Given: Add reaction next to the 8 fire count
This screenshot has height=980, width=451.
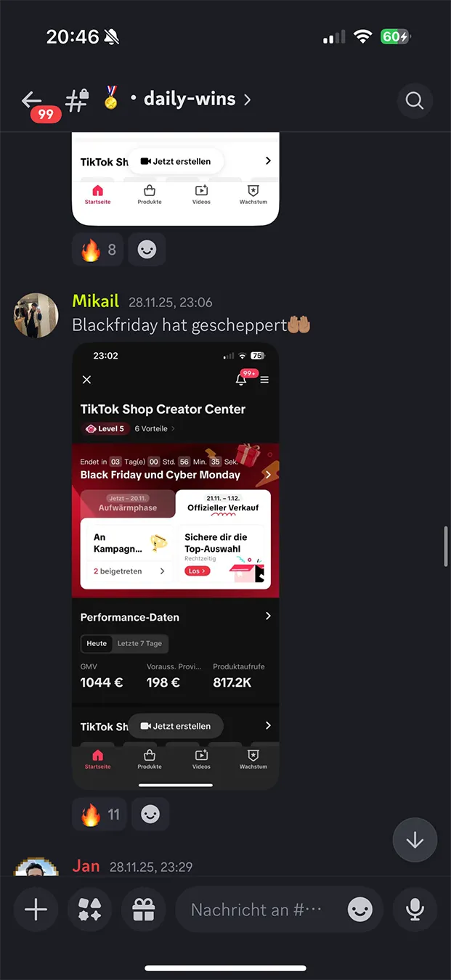Looking at the screenshot, I should coord(147,250).
